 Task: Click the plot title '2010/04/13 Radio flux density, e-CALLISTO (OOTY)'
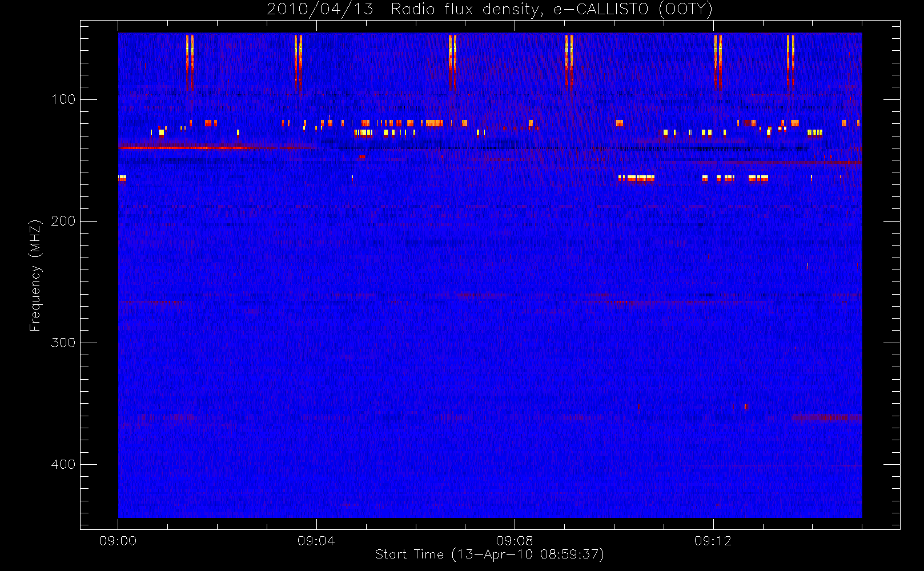tap(490, 10)
